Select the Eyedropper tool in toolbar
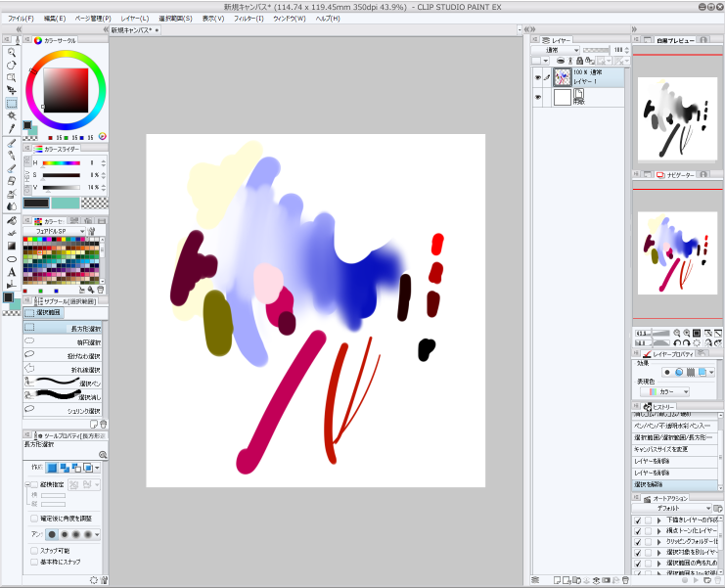The height and width of the screenshot is (588, 725). click(11, 128)
